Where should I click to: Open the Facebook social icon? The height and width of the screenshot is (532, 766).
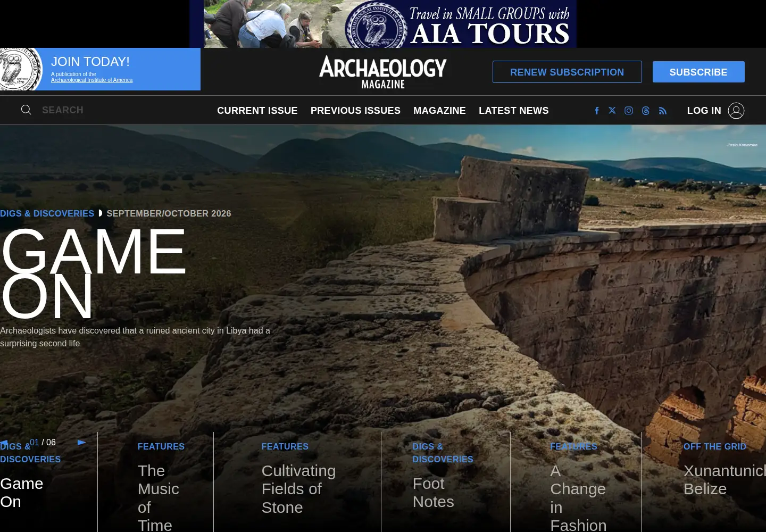597,111
